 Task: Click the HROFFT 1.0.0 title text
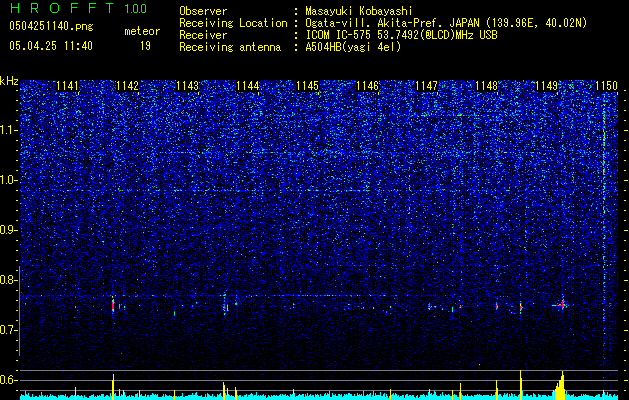pyautogui.click(x=78, y=8)
